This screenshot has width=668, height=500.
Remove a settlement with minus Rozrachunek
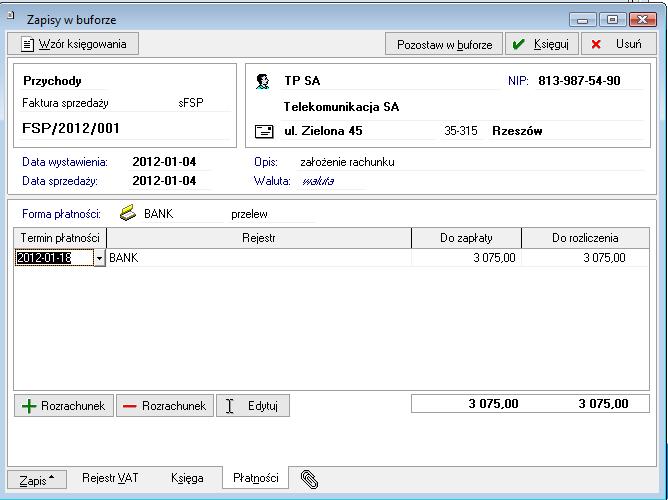tap(165, 405)
